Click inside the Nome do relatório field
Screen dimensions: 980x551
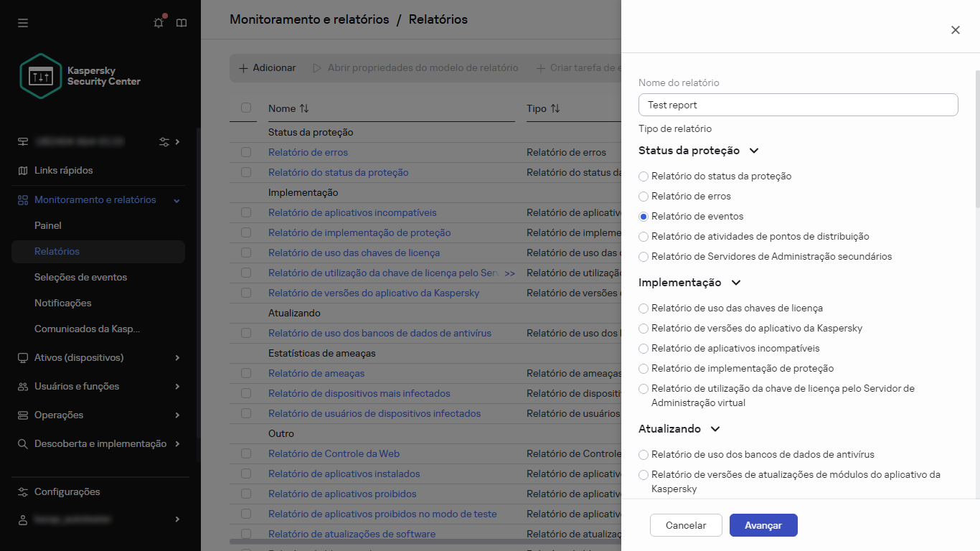pos(798,105)
